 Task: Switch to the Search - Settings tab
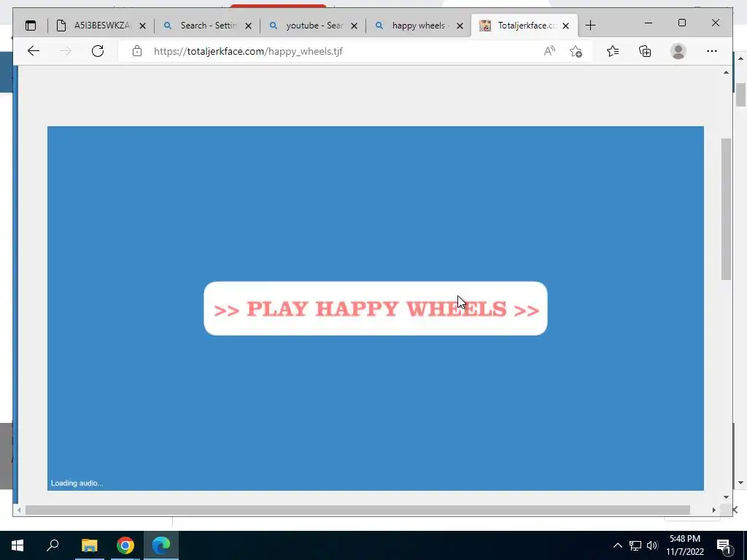coord(208,26)
